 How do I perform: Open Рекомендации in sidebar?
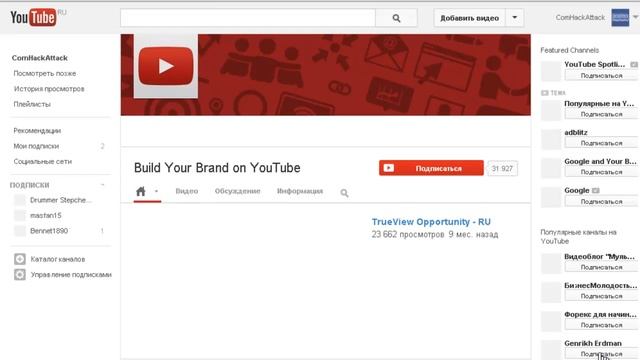(x=37, y=131)
